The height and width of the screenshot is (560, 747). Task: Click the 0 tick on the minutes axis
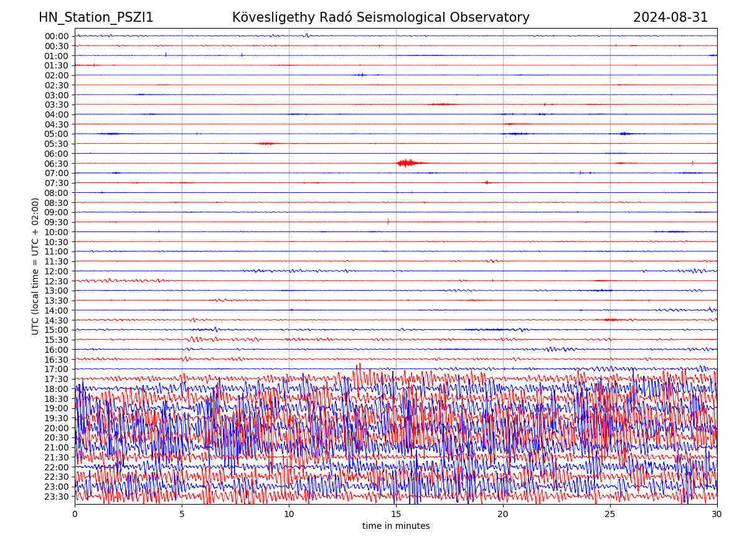(x=75, y=515)
